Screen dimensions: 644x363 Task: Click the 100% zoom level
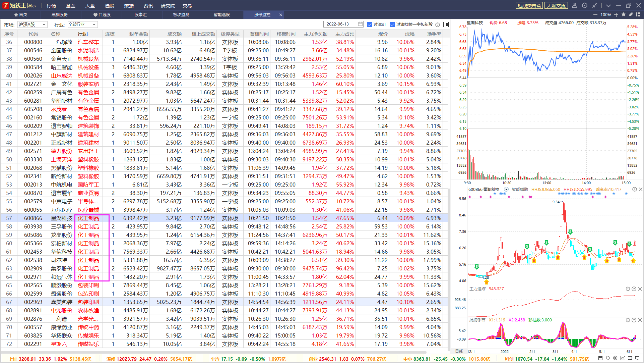pos(605,15)
